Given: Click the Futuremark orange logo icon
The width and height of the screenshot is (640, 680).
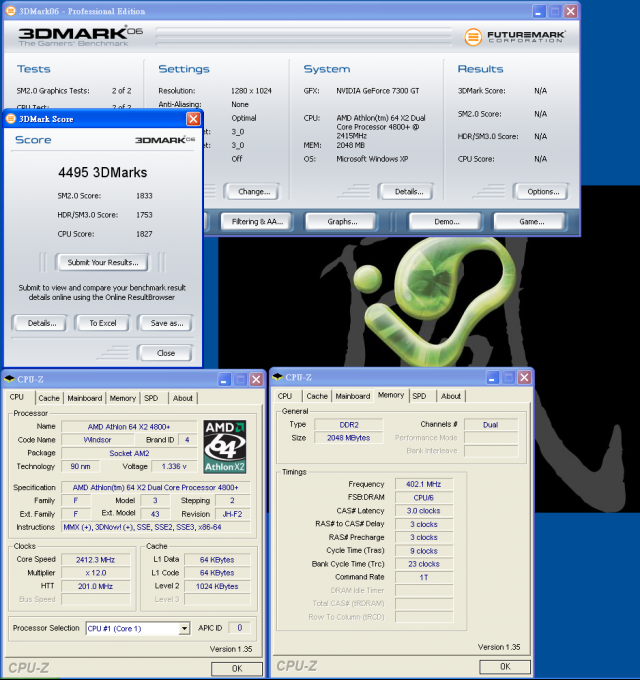Looking at the screenshot, I should [x=473, y=37].
